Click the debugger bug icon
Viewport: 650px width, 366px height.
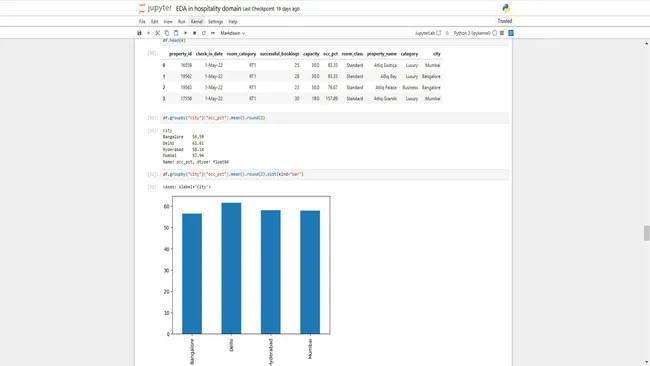point(447,33)
